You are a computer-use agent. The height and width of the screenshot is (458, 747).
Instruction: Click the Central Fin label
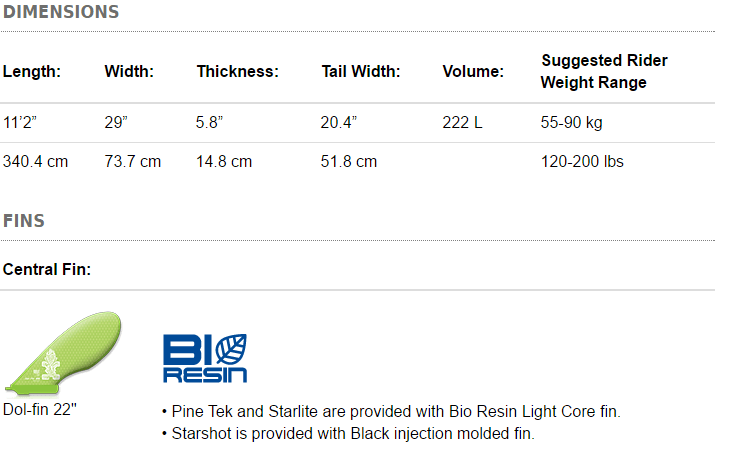tap(47, 269)
